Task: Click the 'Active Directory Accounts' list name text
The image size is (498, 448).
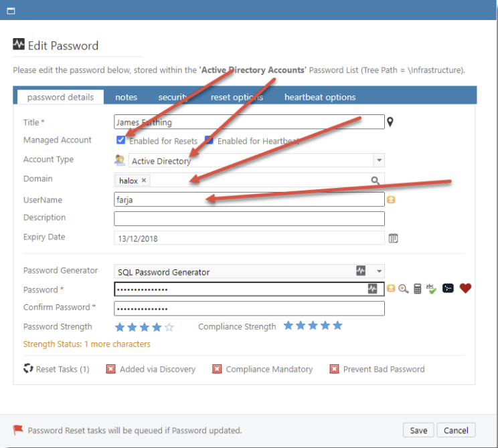Action: coord(253,70)
